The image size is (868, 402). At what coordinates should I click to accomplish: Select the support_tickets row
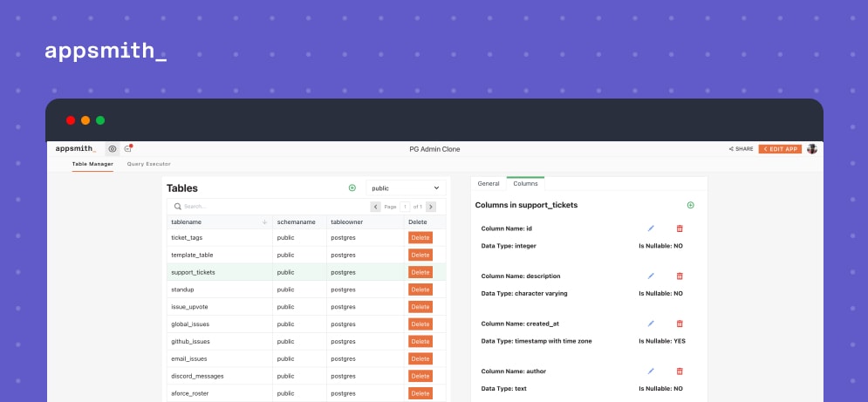306,272
